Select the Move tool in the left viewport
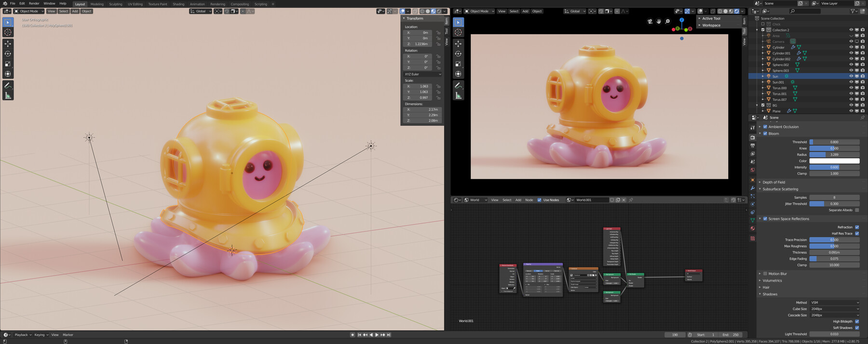 click(8, 44)
